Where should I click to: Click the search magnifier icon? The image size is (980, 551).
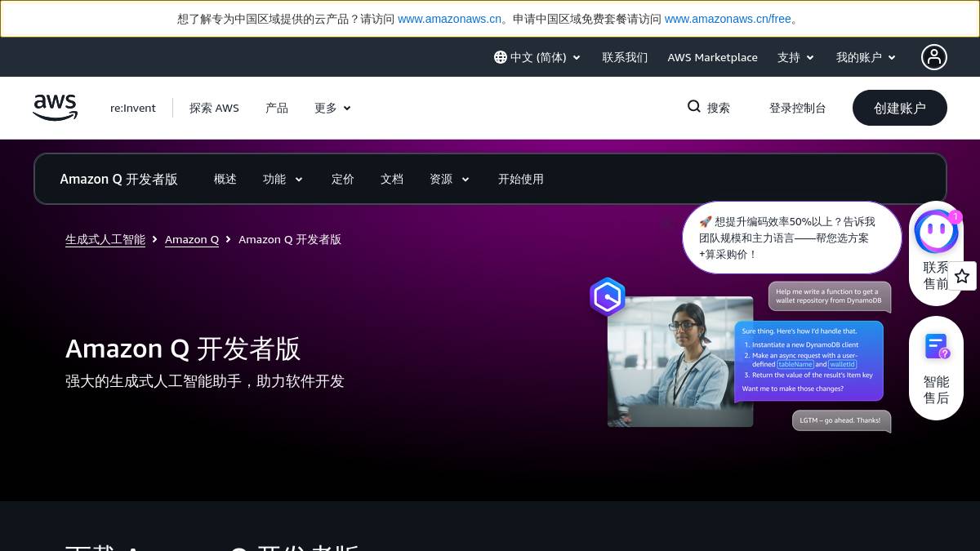(694, 107)
